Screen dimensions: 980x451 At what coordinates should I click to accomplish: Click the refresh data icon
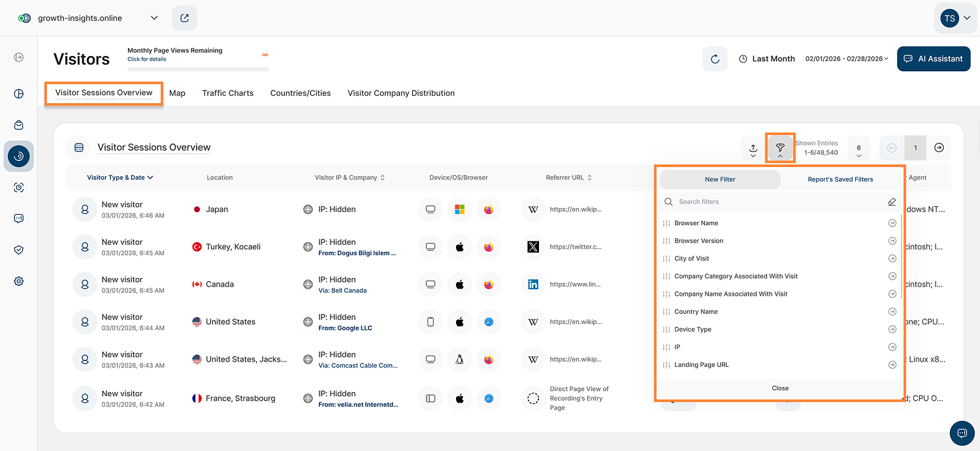pos(715,59)
